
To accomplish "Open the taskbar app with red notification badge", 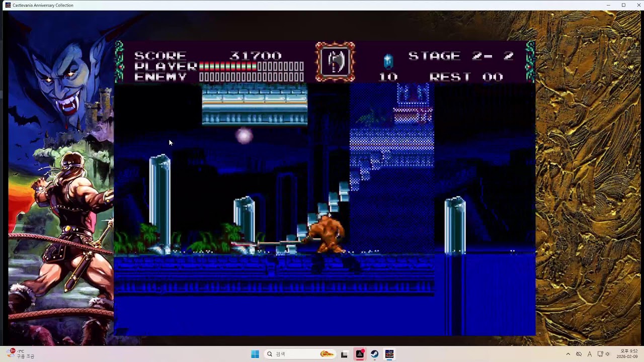I will (360, 354).
